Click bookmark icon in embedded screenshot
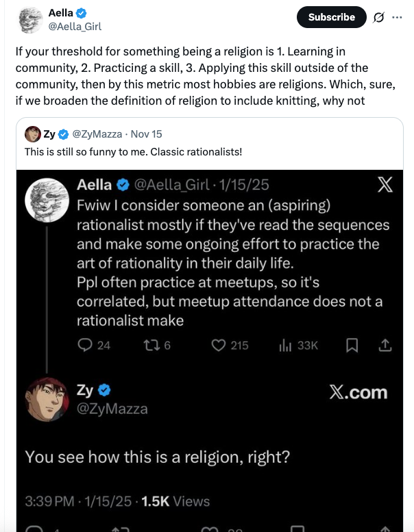This screenshot has width=414, height=532. (x=352, y=345)
